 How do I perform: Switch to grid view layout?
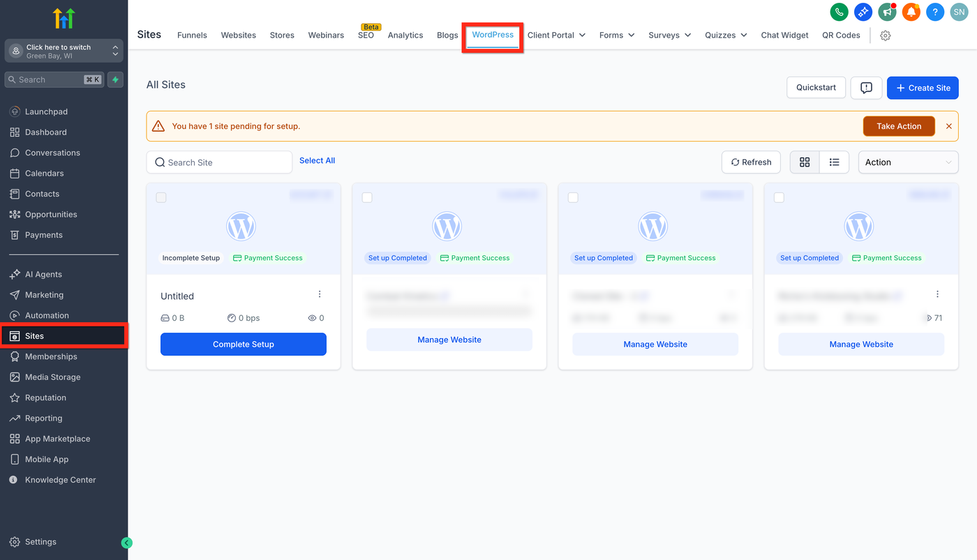click(x=805, y=162)
